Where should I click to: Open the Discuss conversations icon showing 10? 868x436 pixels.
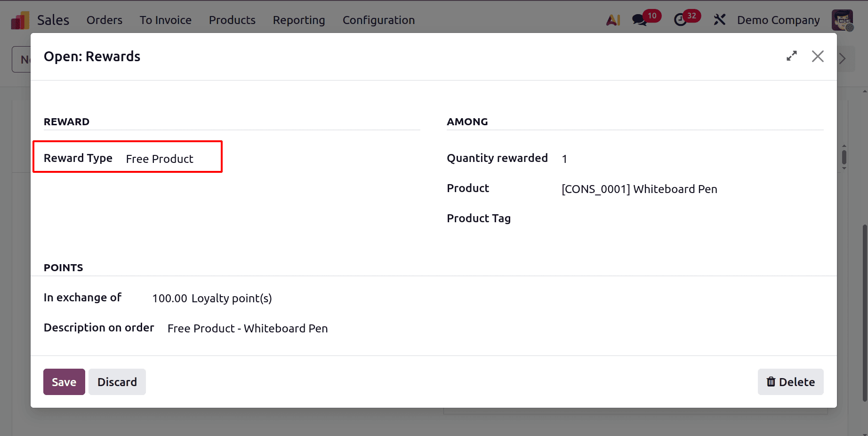pyautogui.click(x=640, y=20)
